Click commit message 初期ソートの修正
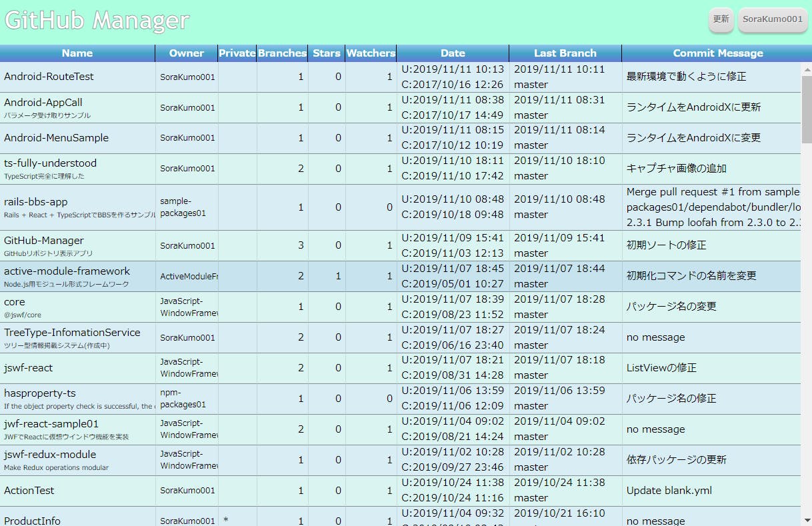The height and width of the screenshot is (526, 812). 666,245
